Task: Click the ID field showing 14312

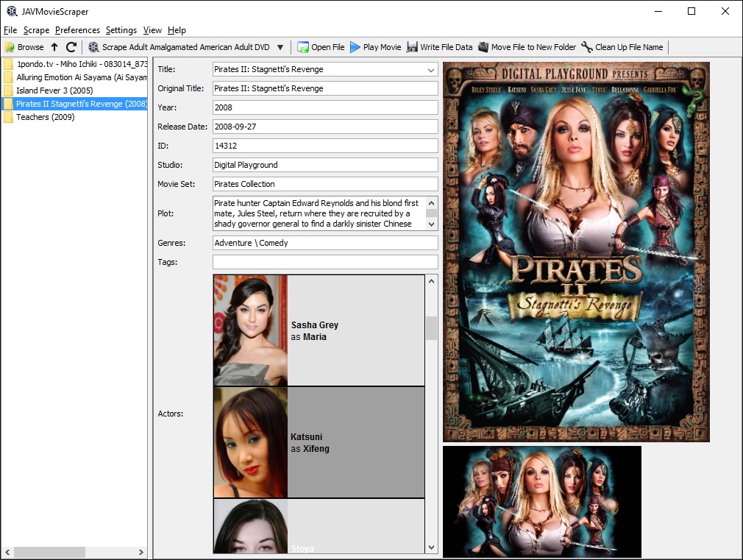Action: [x=325, y=146]
